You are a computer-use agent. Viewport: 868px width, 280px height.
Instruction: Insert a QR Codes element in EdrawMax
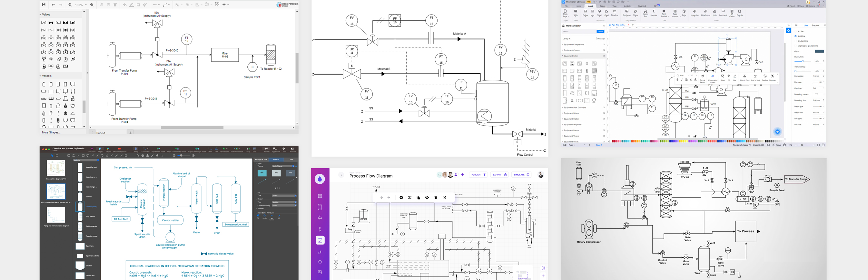(732, 13)
